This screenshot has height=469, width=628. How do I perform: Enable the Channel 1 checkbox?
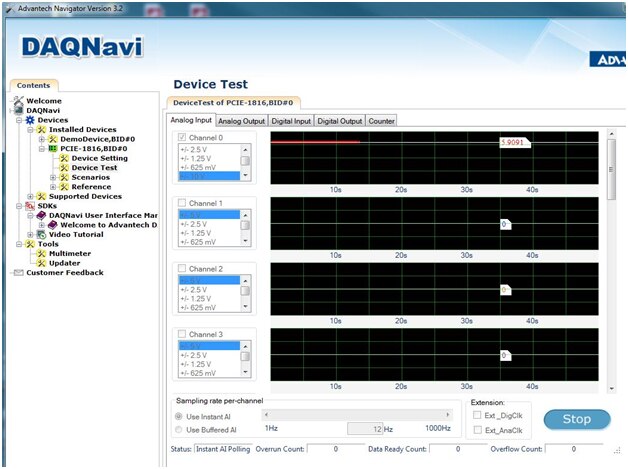pyautogui.click(x=182, y=203)
